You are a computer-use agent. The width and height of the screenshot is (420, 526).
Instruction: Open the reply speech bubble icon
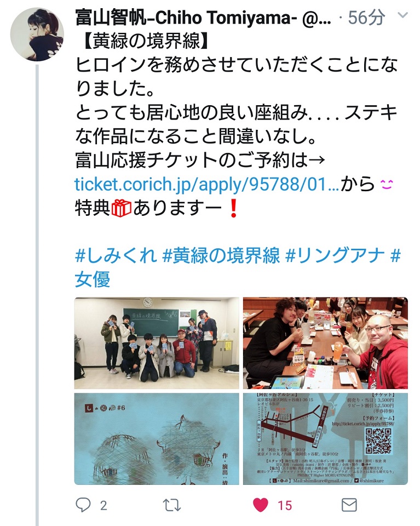click(83, 505)
